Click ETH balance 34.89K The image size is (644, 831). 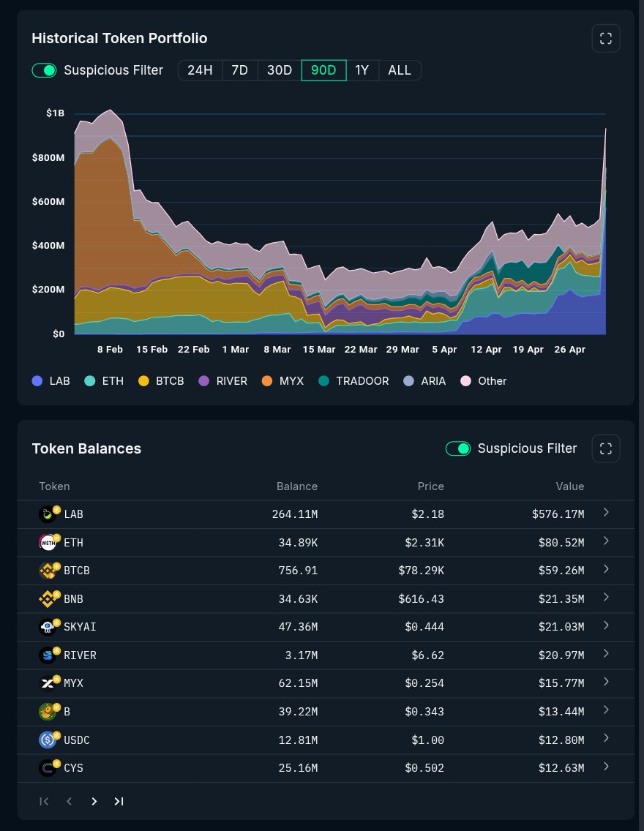(x=298, y=543)
